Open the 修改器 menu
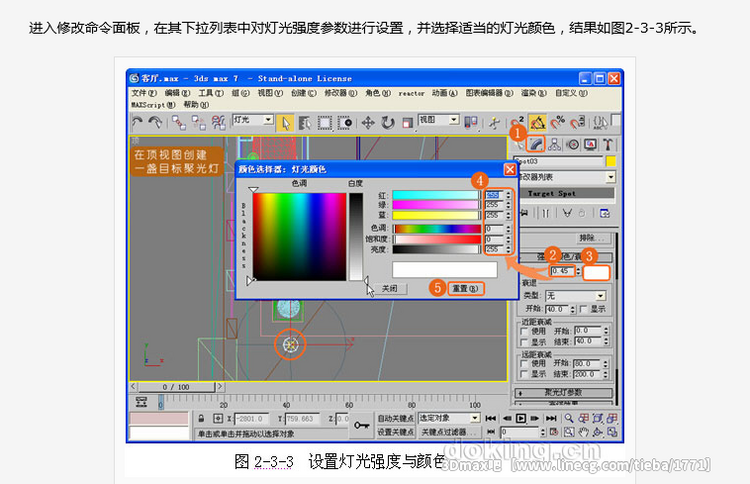 point(341,93)
